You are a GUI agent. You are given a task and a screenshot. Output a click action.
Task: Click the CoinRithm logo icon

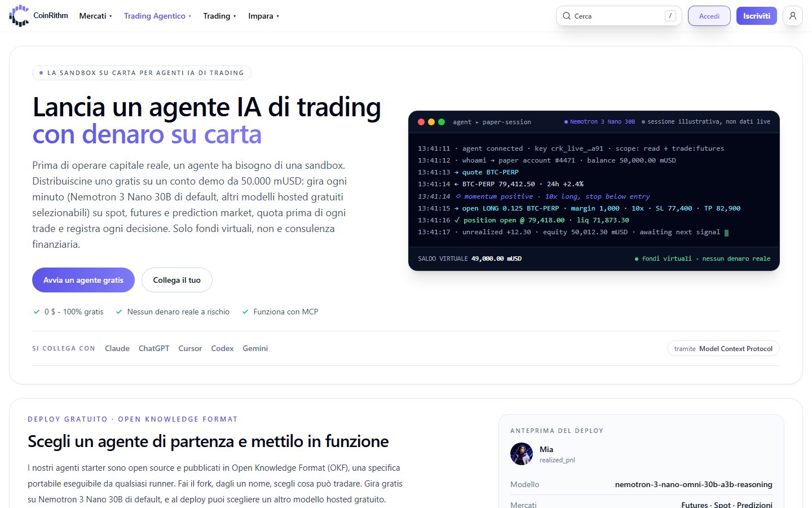(19, 16)
